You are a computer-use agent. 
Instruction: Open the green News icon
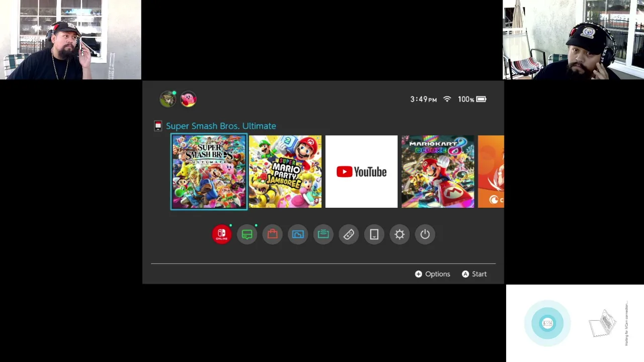pos(247,234)
